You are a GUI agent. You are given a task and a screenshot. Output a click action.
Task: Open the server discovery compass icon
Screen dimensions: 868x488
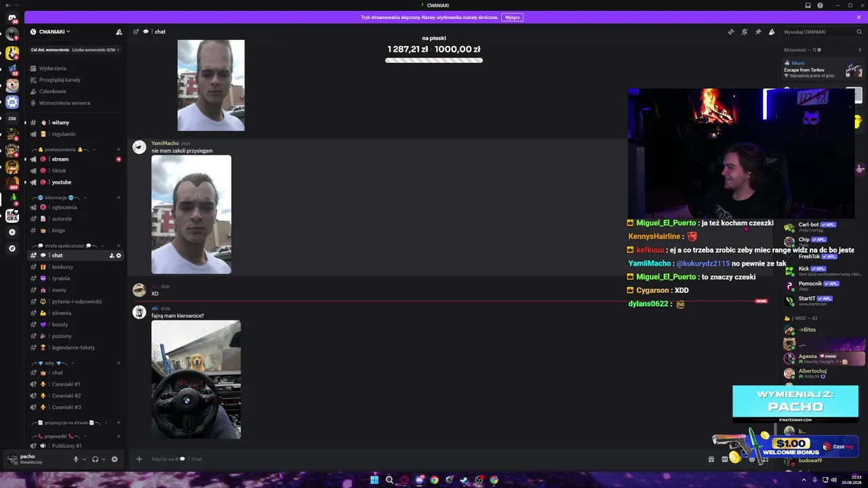pos(12,249)
